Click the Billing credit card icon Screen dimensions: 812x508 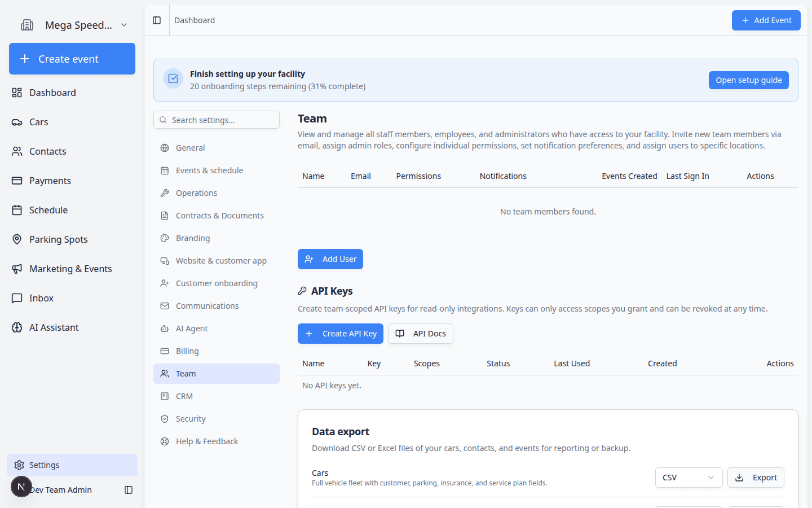click(165, 351)
